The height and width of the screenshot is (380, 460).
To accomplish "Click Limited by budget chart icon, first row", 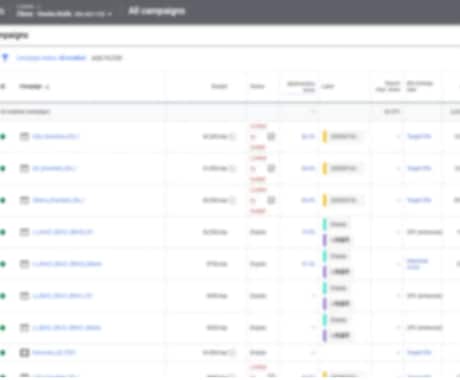I will (x=271, y=136).
